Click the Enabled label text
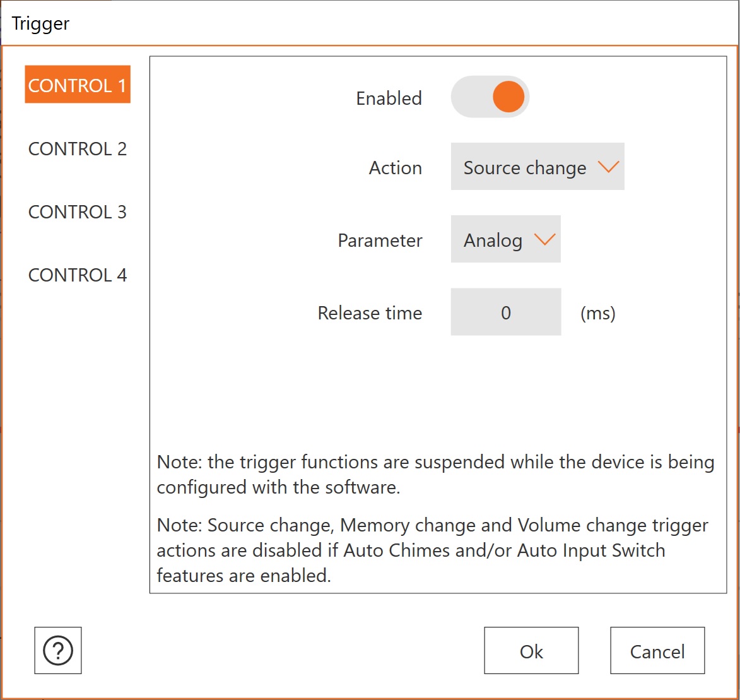 coord(389,98)
